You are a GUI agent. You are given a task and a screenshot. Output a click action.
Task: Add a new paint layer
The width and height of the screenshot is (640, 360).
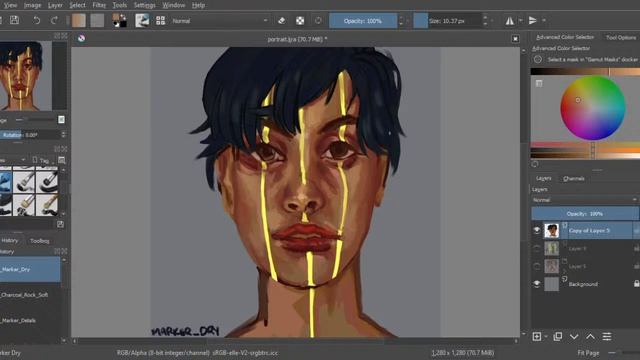click(x=537, y=336)
